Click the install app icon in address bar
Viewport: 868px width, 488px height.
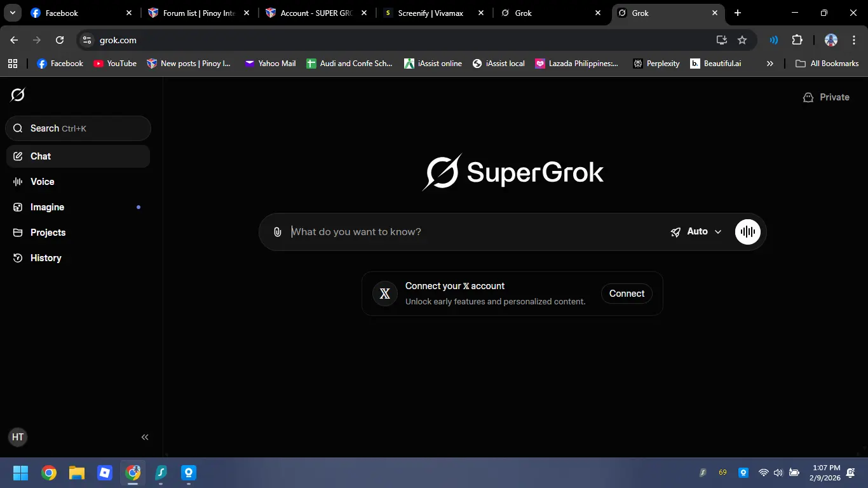pyautogui.click(x=722, y=40)
